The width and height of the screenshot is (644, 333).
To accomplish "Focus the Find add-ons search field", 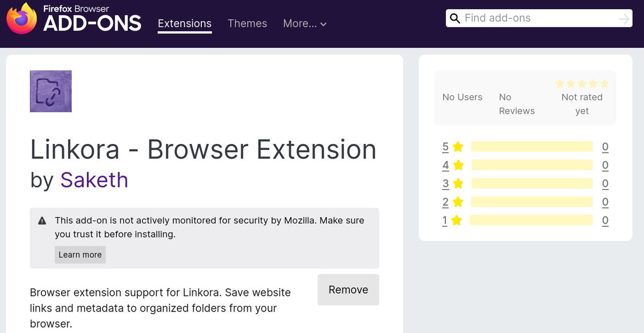I will pyautogui.click(x=539, y=19).
